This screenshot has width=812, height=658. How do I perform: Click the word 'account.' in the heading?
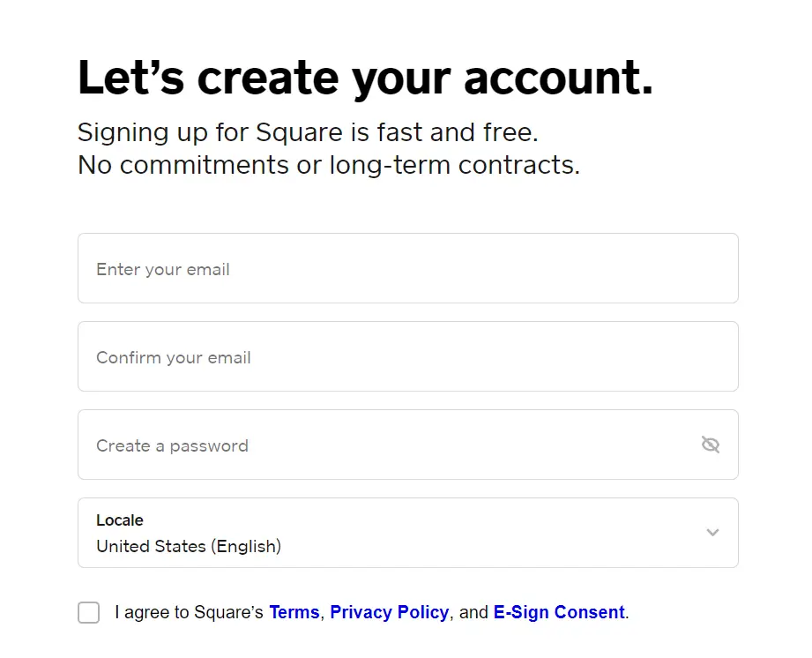559,78
